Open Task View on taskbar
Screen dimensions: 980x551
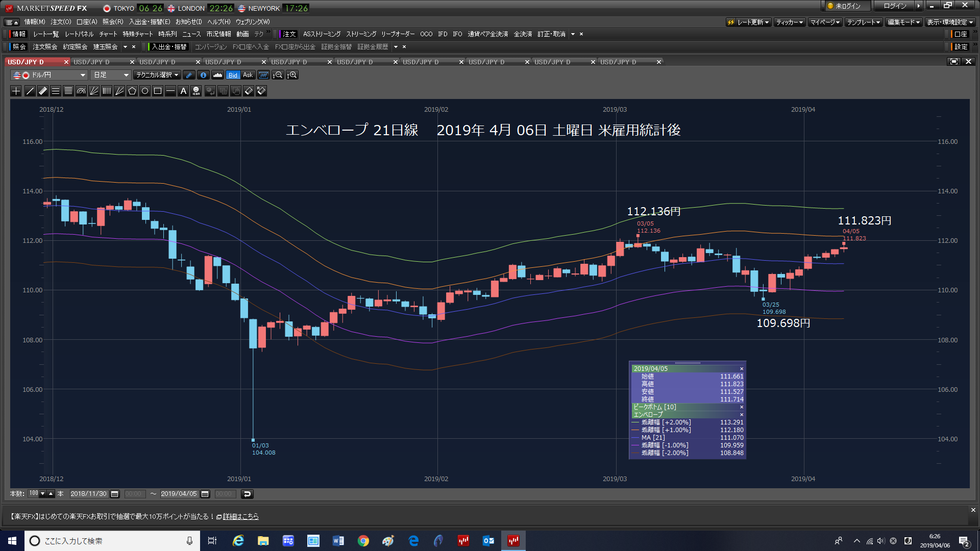coord(212,541)
